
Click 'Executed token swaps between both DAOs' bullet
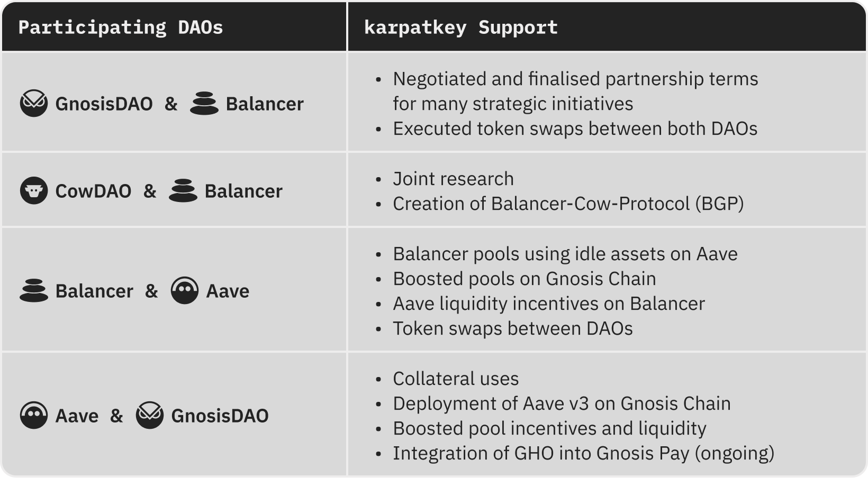point(575,128)
